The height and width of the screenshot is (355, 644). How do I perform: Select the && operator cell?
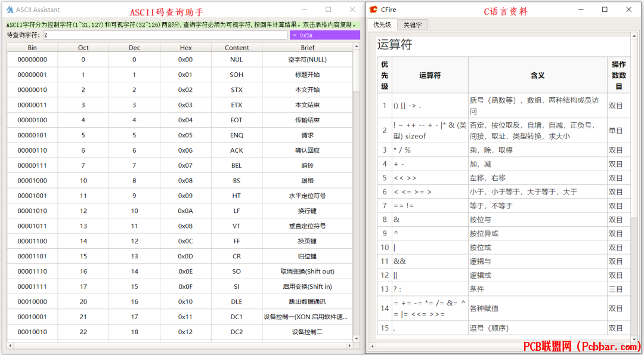tap(430, 261)
